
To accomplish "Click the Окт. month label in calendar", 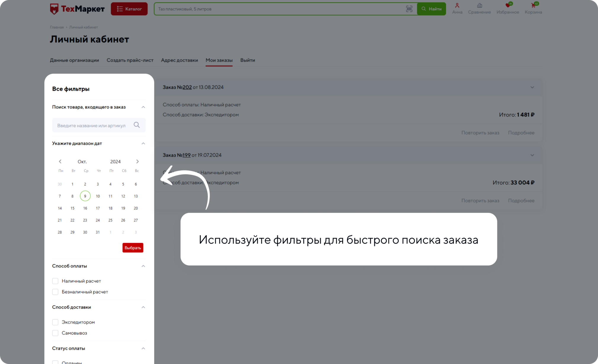I will [x=82, y=162].
